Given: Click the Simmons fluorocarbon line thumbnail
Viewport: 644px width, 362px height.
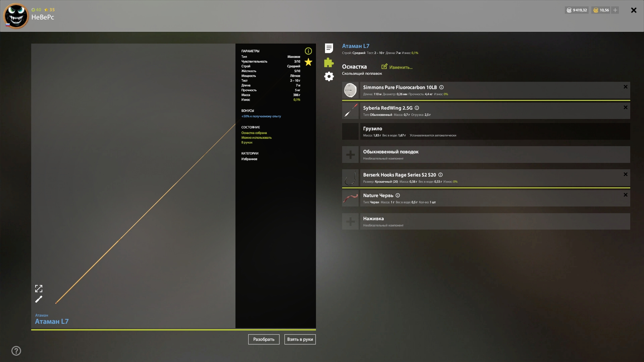Looking at the screenshot, I should pos(350,90).
